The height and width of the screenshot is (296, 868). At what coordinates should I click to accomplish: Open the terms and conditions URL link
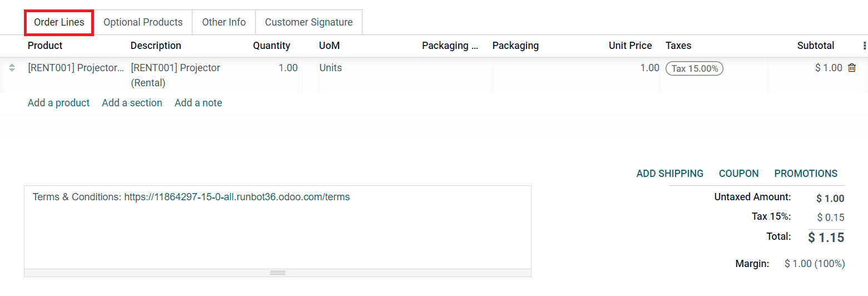pyautogui.click(x=237, y=197)
